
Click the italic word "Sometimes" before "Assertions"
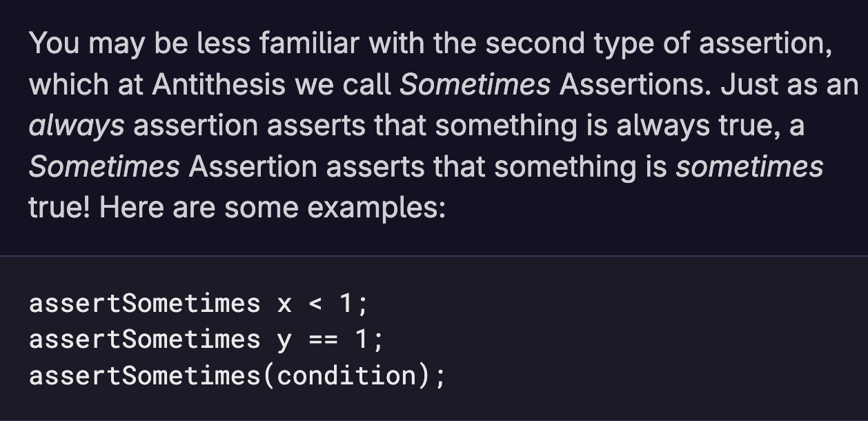[x=475, y=85]
